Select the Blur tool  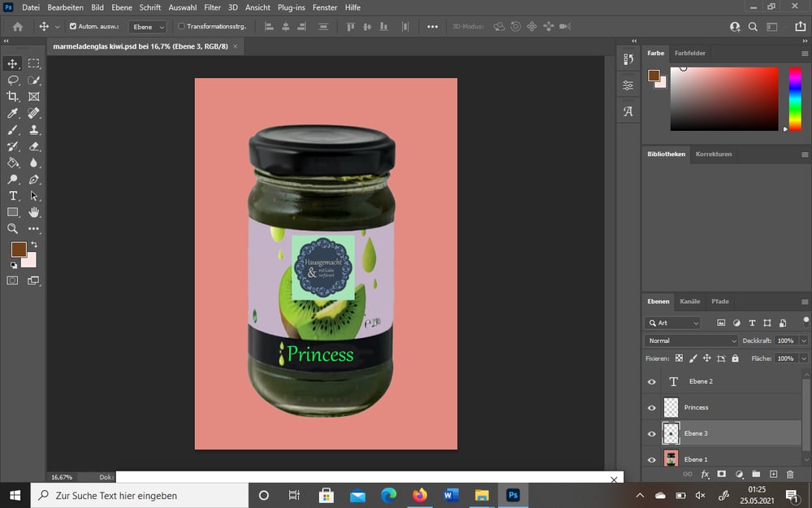[x=33, y=163]
